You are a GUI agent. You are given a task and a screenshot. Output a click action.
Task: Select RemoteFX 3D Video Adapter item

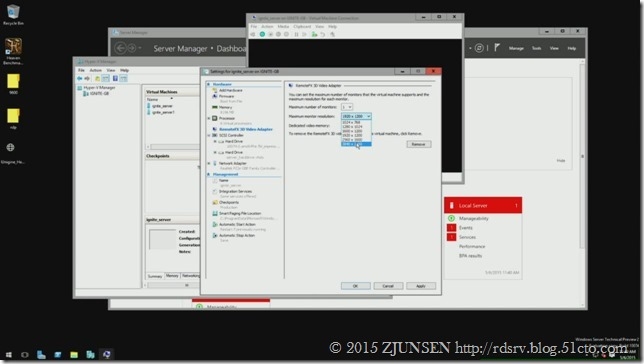(x=245, y=129)
